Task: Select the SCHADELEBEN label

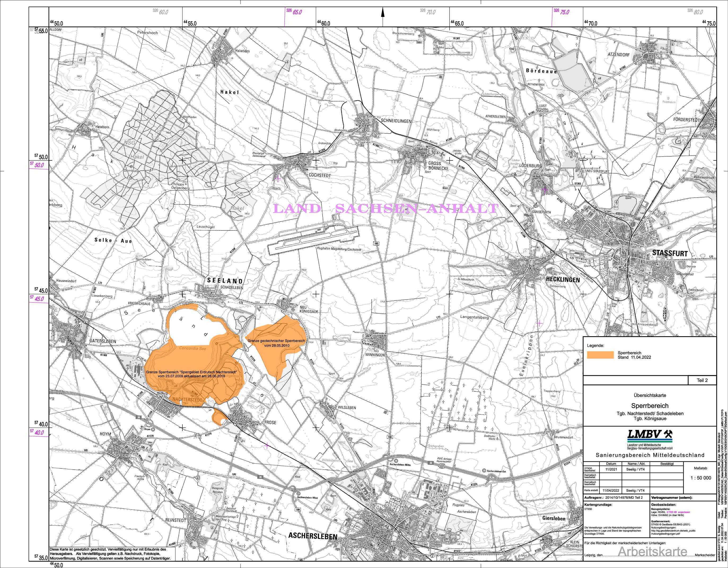Action: tap(232, 287)
